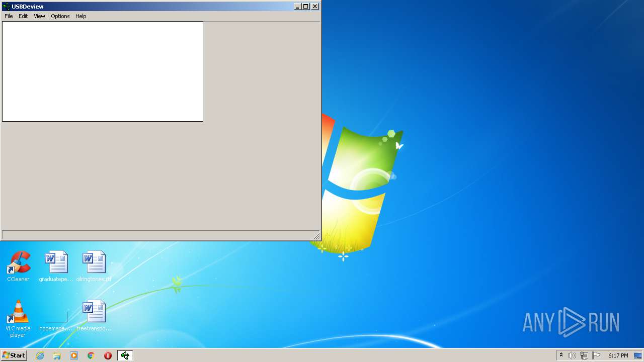Open the View menu in USBDeview

39,16
